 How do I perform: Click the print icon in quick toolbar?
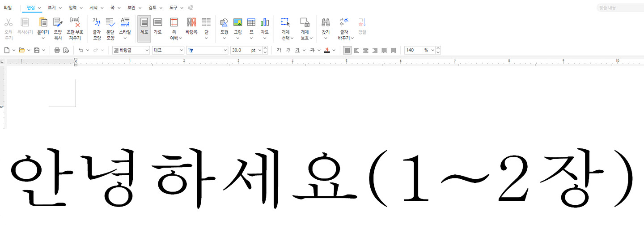[x=57, y=50]
